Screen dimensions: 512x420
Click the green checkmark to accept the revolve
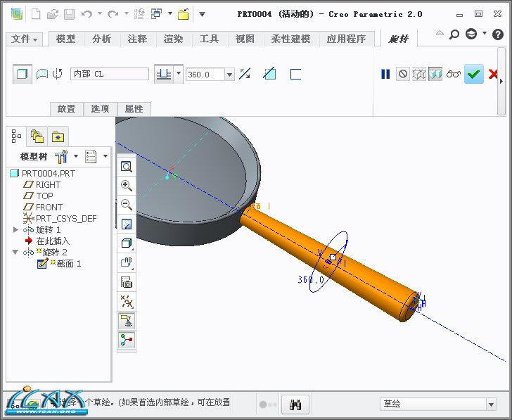click(474, 74)
